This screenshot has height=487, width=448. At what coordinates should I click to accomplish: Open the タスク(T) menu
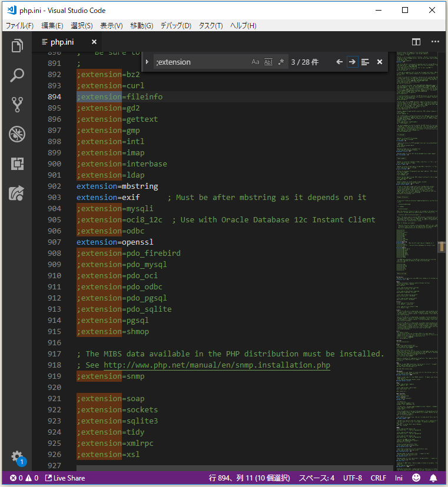(x=211, y=26)
